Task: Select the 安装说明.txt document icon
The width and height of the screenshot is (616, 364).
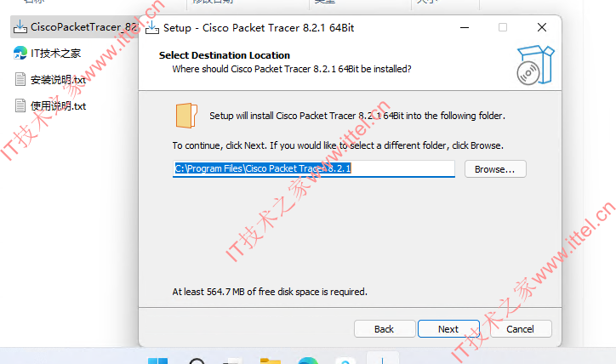Action: tap(20, 79)
